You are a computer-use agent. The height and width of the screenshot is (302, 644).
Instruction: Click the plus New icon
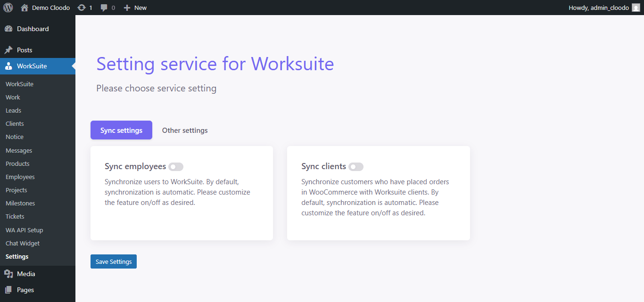point(127,8)
